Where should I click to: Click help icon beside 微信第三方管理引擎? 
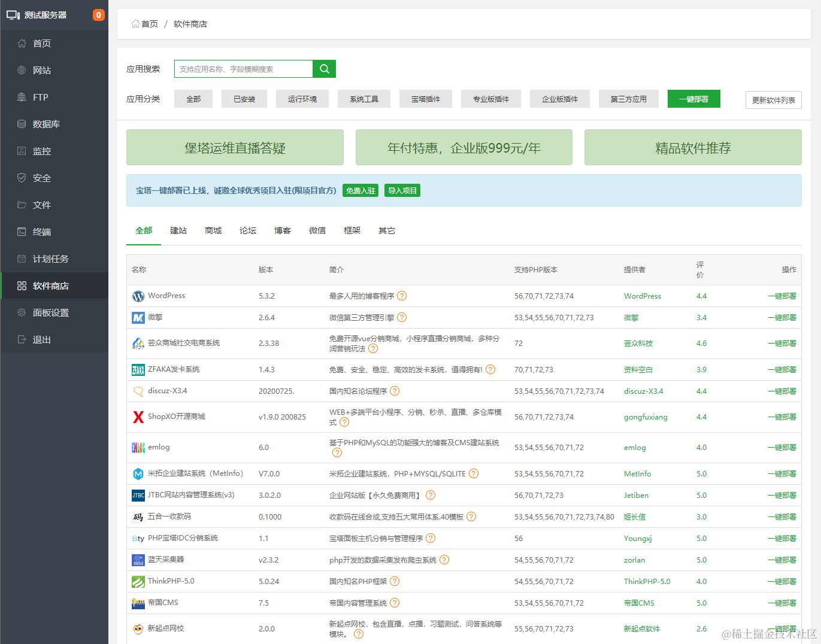coord(402,317)
